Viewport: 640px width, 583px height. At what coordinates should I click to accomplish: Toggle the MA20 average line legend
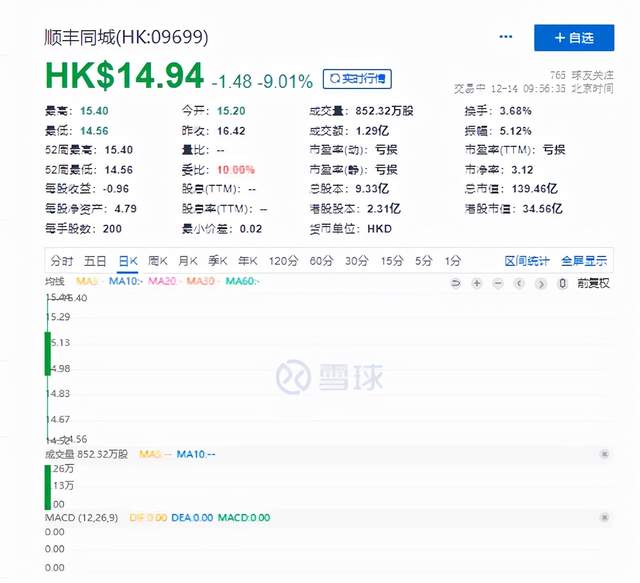coord(164,281)
